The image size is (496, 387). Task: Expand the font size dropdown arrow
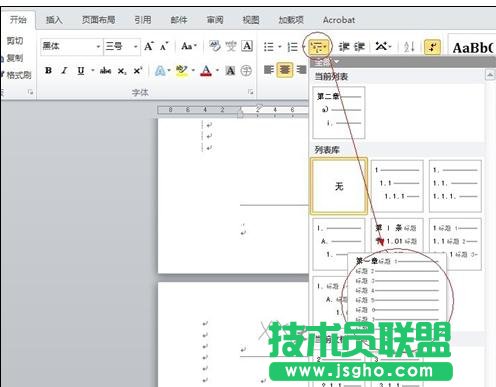136,46
